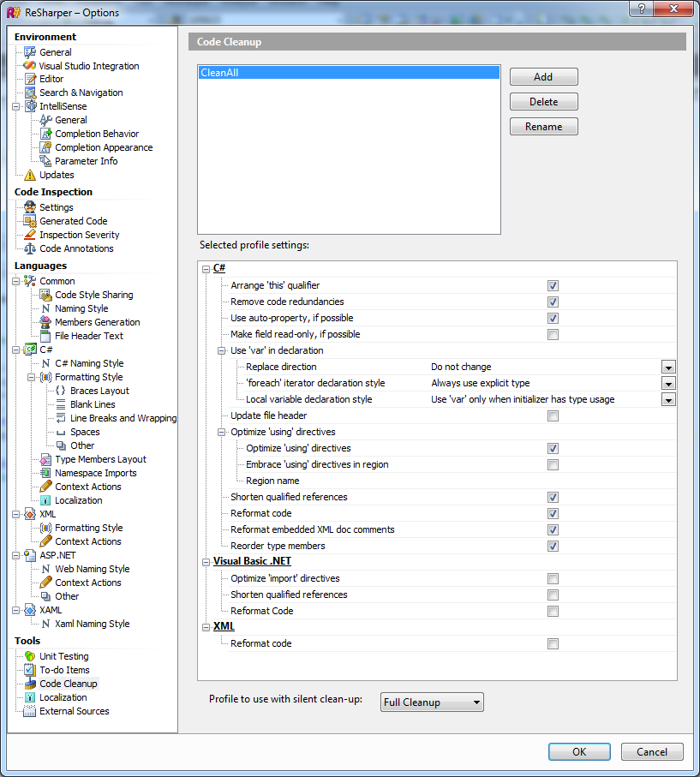Click the Unit Testing icon
This screenshot has height=777, width=700.
[x=30, y=656]
